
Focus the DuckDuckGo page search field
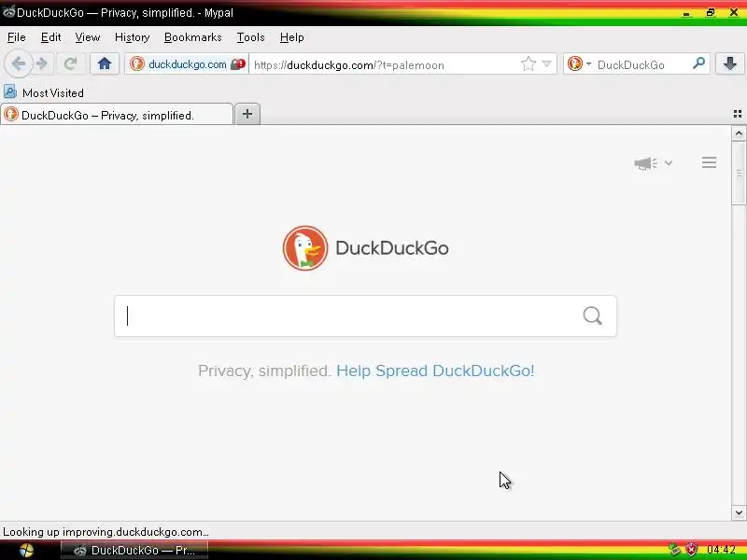(x=365, y=315)
